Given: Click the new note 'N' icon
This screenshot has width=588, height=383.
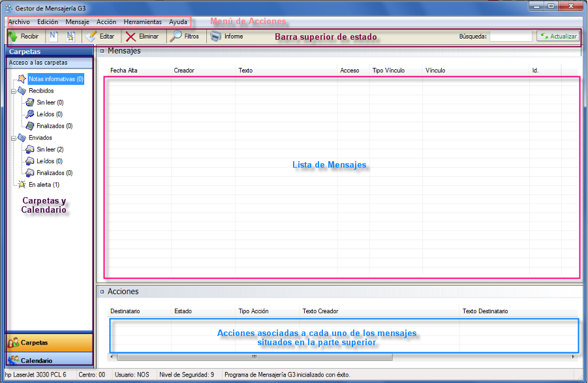Looking at the screenshot, I should (54, 37).
